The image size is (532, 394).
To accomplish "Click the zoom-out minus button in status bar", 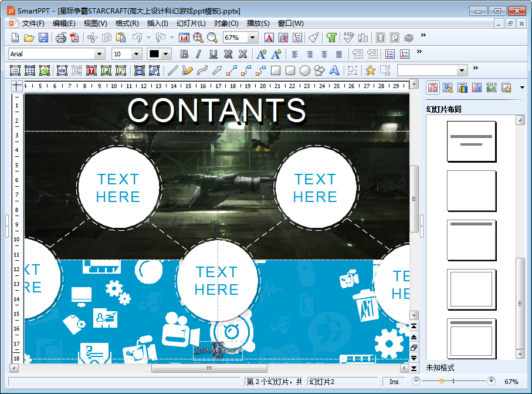I will tap(416, 381).
